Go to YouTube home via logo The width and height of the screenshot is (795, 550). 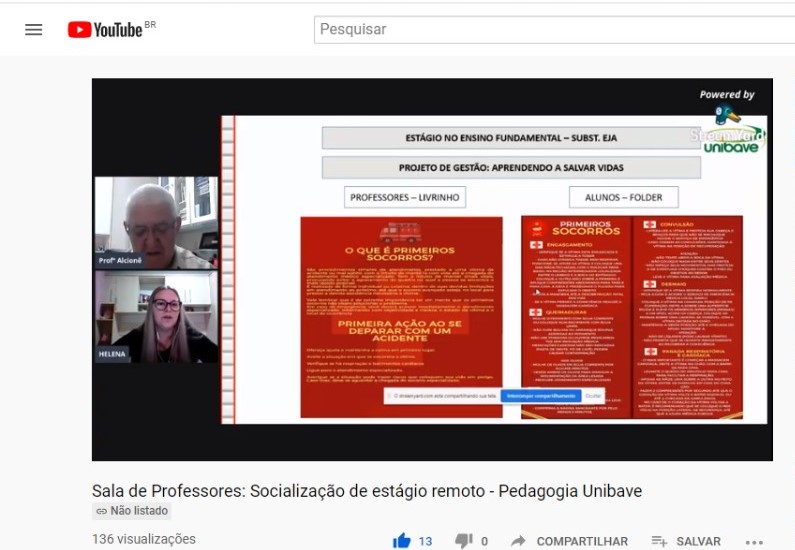point(105,30)
